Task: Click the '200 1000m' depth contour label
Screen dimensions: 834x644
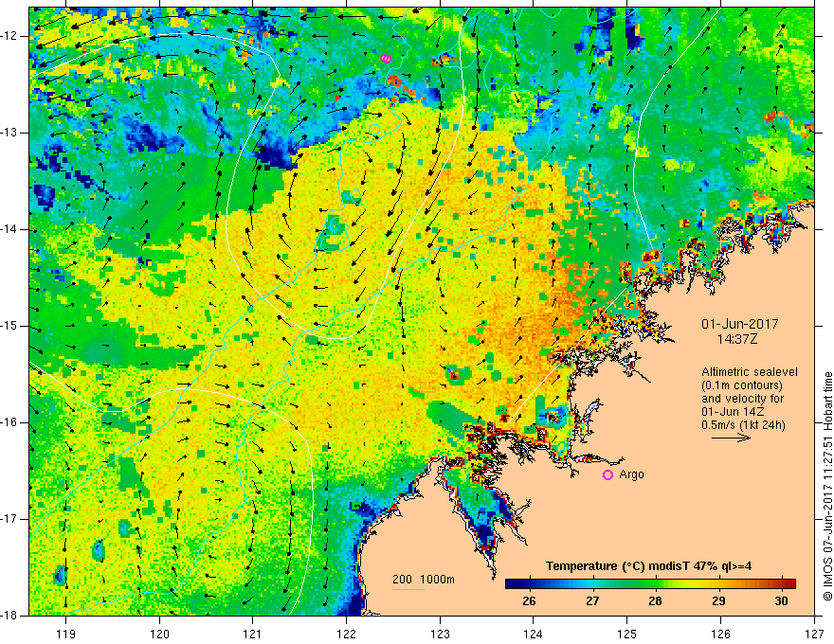Action: (424, 580)
